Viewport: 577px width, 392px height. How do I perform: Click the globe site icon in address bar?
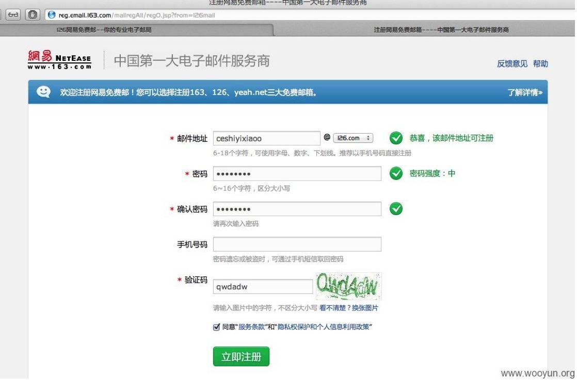click(52, 15)
